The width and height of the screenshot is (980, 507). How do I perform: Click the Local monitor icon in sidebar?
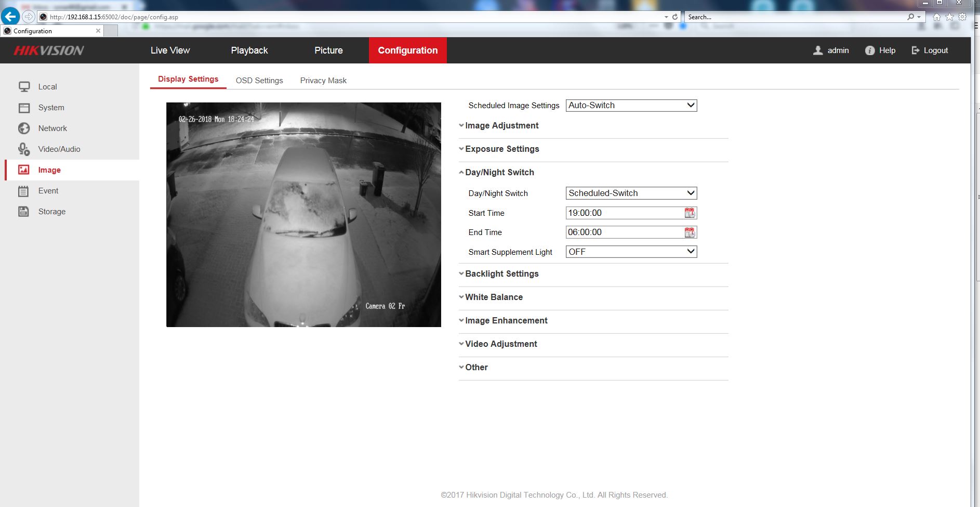(x=24, y=87)
